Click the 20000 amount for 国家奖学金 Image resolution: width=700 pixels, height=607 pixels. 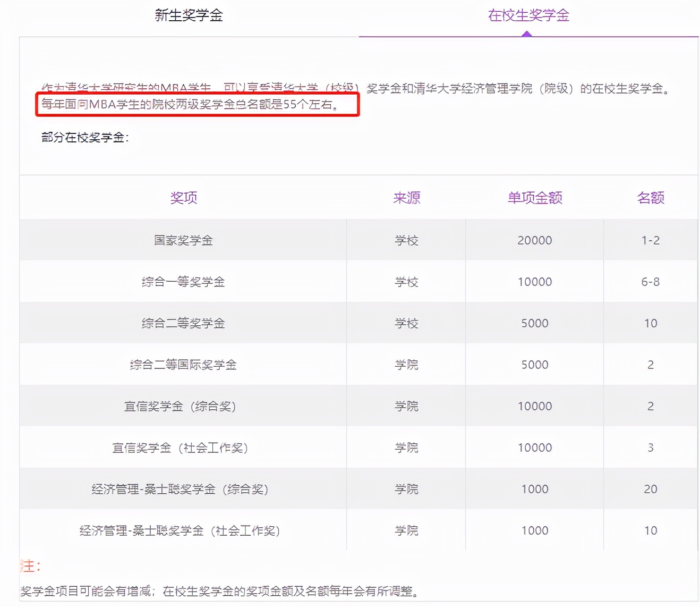pyautogui.click(x=534, y=240)
